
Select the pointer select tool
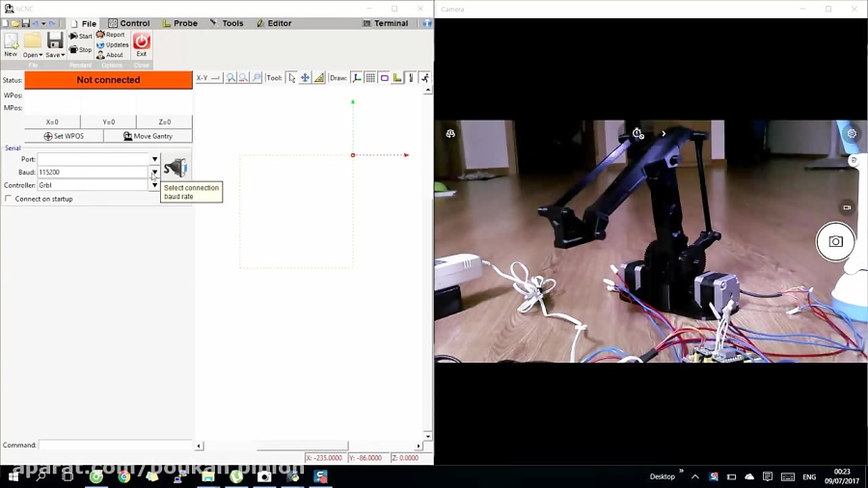(x=291, y=78)
